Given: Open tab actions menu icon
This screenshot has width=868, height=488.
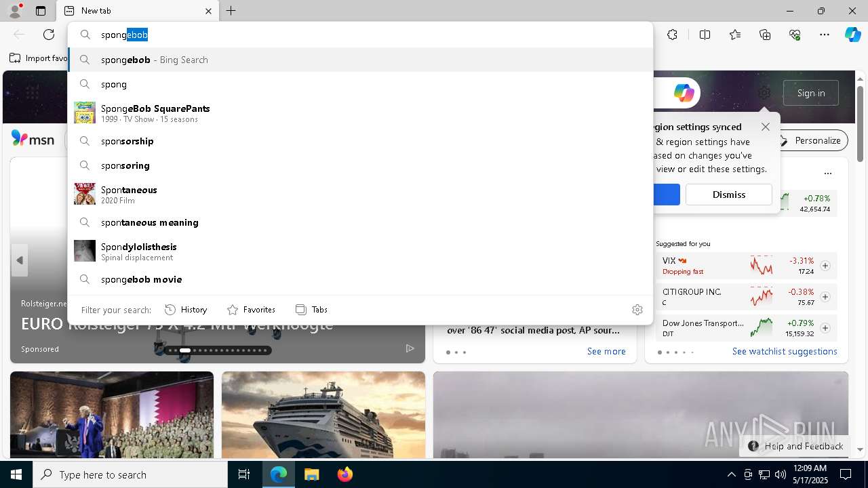Looking at the screenshot, I should coord(41,11).
